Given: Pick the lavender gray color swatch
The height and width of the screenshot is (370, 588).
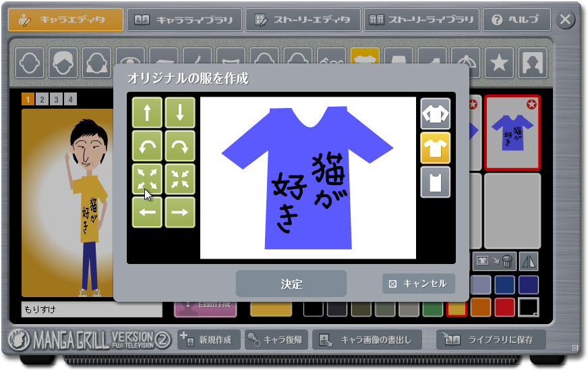Looking at the screenshot, I should point(481,285).
